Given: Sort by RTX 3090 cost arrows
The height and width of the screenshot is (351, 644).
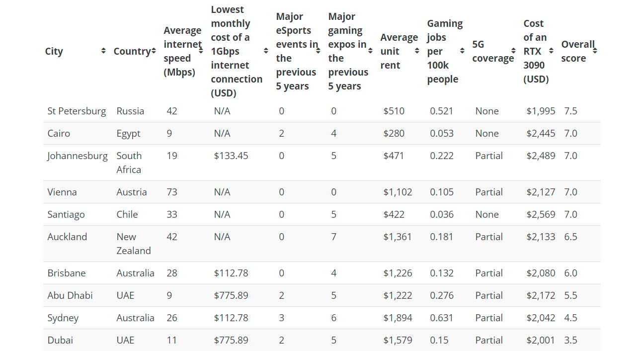Looking at the screenshot, I should pos(551,51).
